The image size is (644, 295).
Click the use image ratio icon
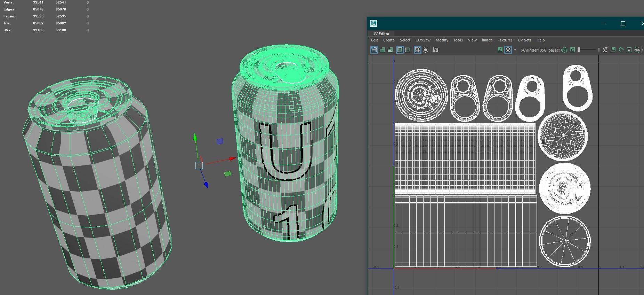[x=613, y=50]
